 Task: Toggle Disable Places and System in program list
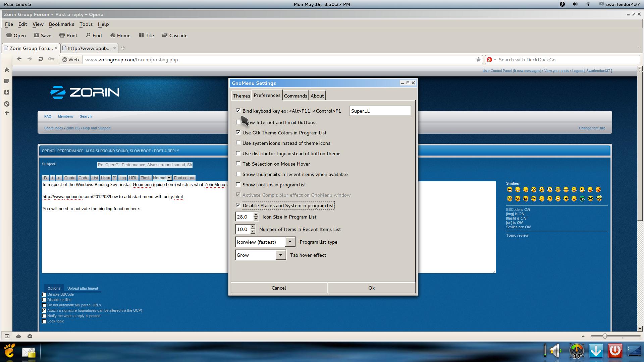238,205
